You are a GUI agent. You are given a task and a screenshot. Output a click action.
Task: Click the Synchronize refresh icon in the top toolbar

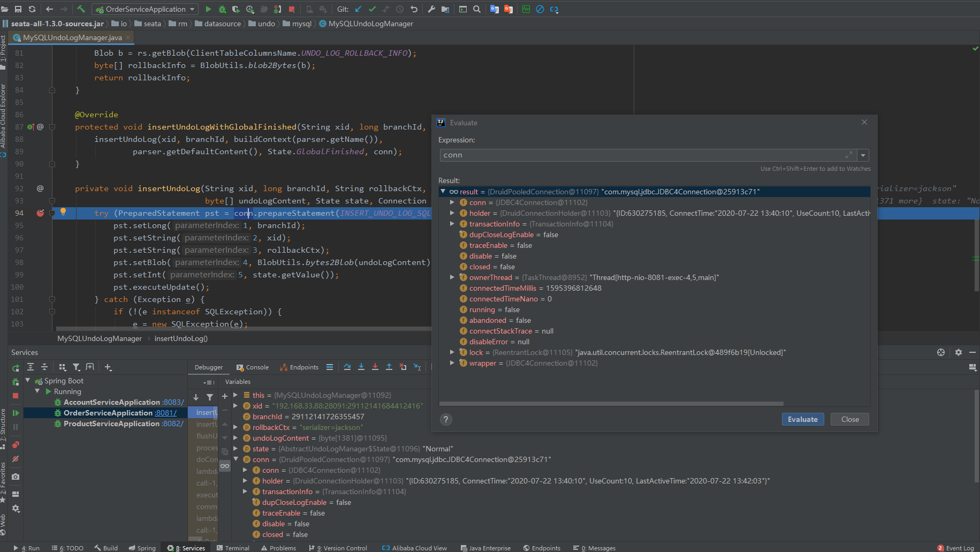click(x=32, y=9)
